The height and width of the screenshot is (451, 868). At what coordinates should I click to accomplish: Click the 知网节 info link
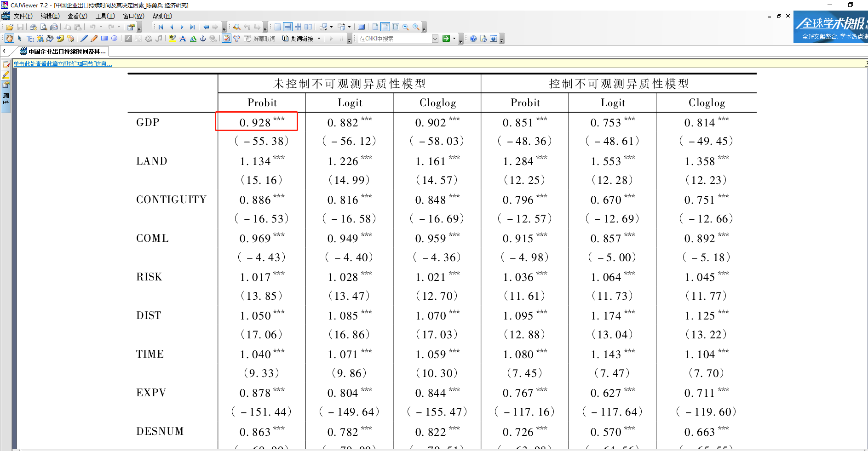click(63, 64)
